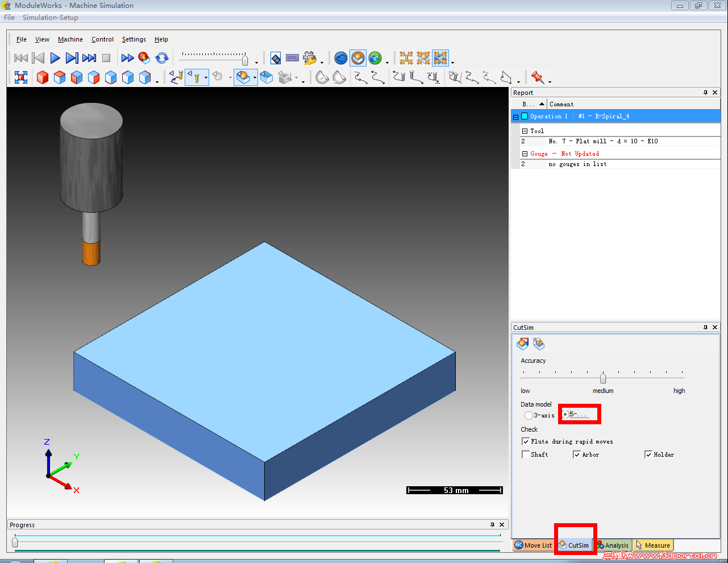Open the gear and wrench settings icon
Image resolution: width=728 pixels, height=563 pixels.
click(310, 58)
